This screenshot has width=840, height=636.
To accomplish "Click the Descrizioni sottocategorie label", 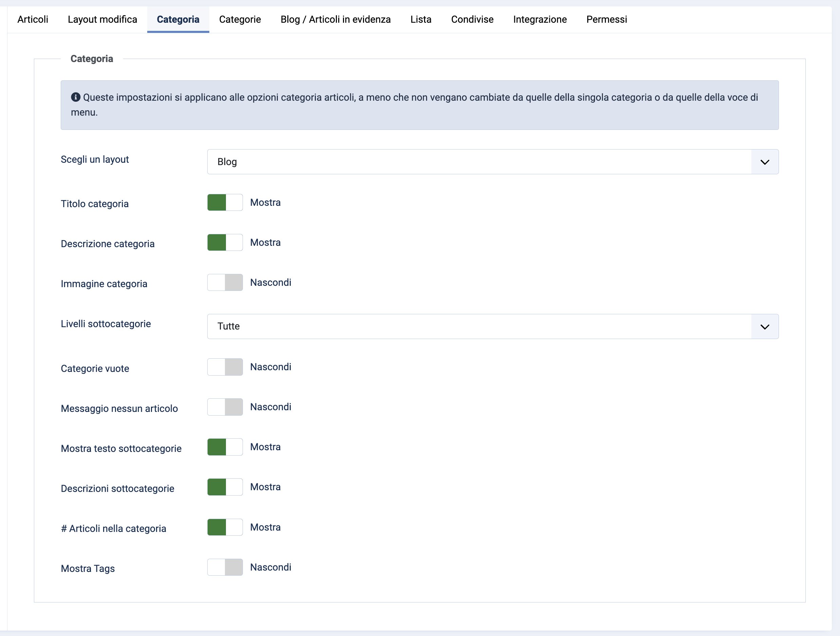I will click(x=117, y=489).
